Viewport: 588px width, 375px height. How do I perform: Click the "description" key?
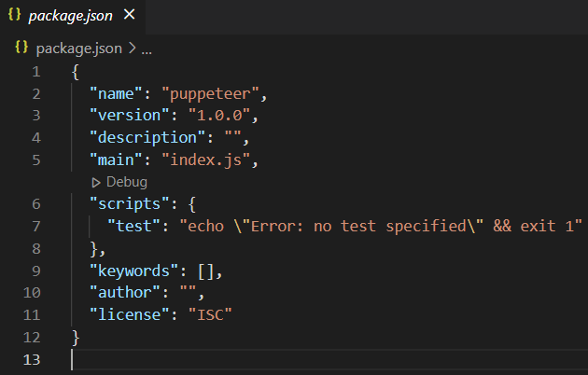pyautogui.click(x=147, y=137)
